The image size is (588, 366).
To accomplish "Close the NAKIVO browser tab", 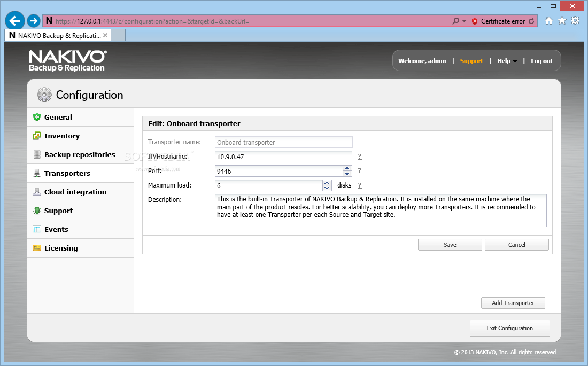I will coord(105,35).
